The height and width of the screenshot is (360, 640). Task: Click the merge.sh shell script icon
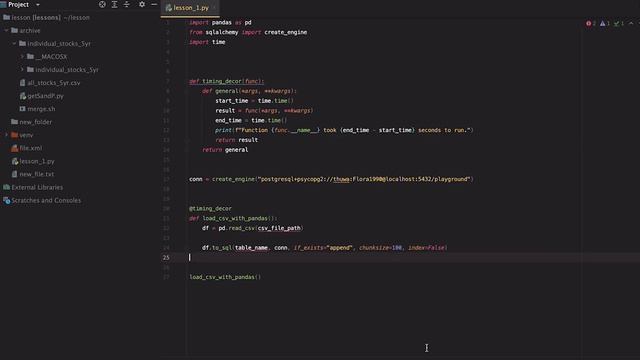pyautogui.click(x=23, y=109)
